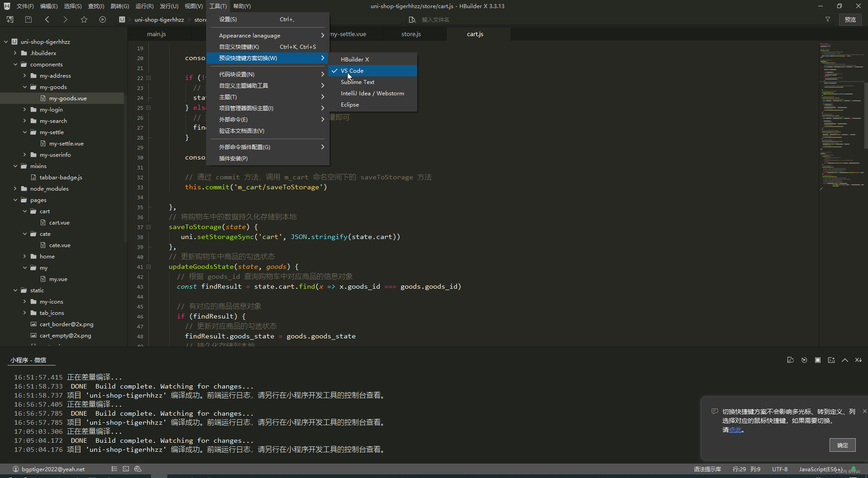Collapse the uni-shop-tigerhhzz project root
This screenshot has height=478, width=868.
tap(6, 42)
